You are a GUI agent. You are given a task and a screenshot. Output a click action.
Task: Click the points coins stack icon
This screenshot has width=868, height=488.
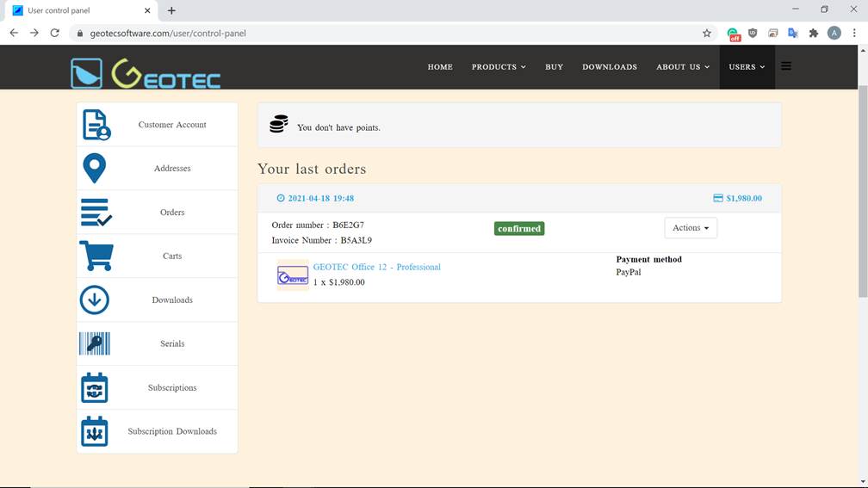tap(278, 124)
